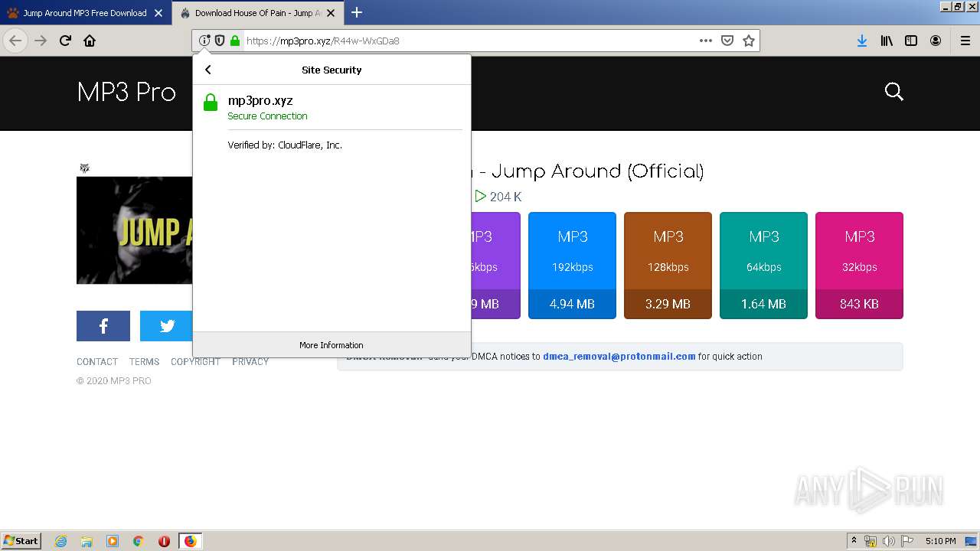Click More Information in Site Security panel
This screenshot has width=980, height=551.
tap(332, 345)
